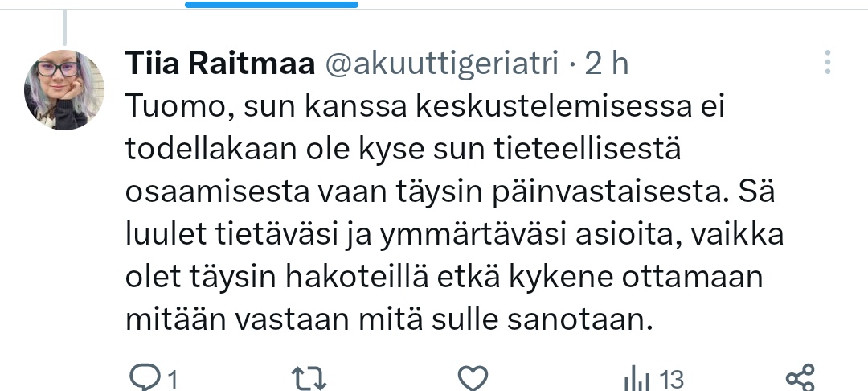868x391 pixels.
Task: Click the display name Tiia Raitmaa
Action: (219, 64)
